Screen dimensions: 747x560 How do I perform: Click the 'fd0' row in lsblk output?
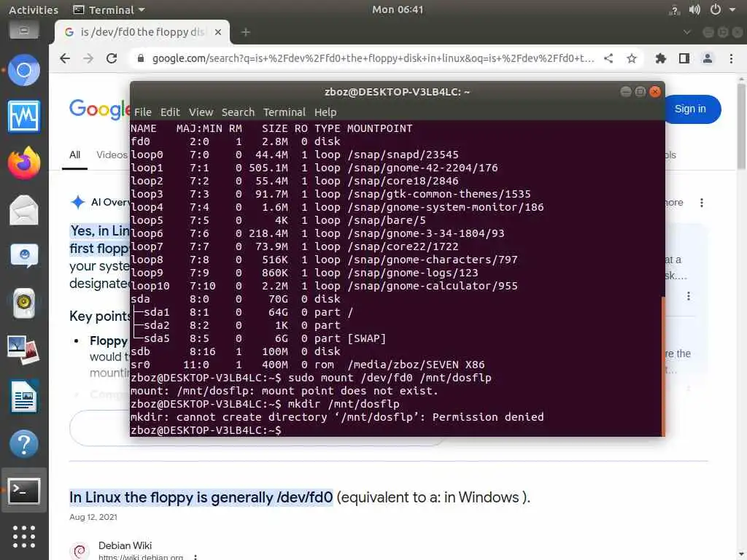click(x=236, y=142)
